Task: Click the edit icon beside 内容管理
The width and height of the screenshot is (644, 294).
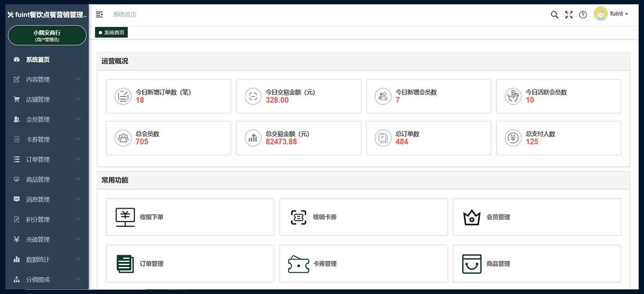Action: 16,79
